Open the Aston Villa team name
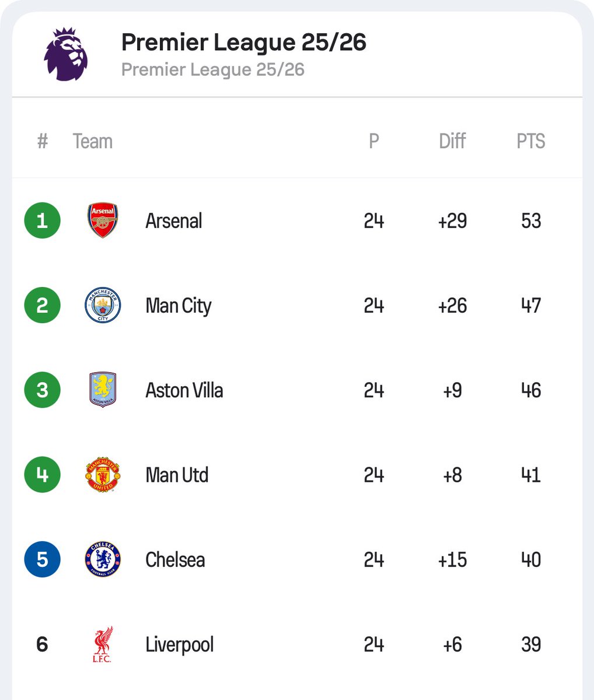The image size is (594, 700). 184,390
